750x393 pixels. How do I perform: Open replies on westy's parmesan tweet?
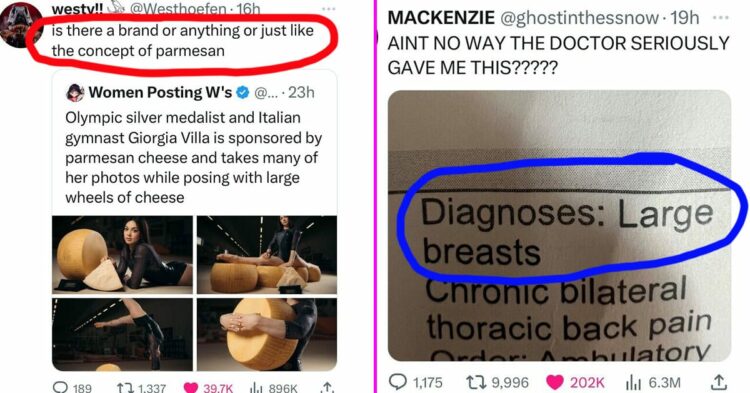pos(72,387)
